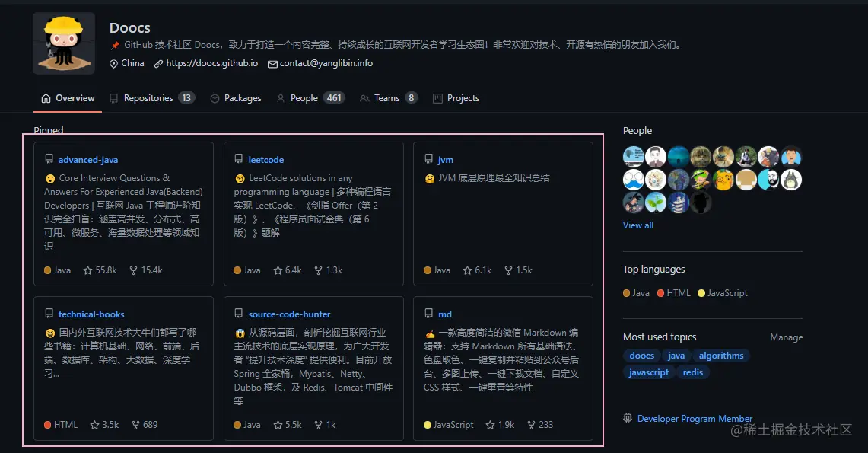Open the Overview tab

[x=68, y=98]
